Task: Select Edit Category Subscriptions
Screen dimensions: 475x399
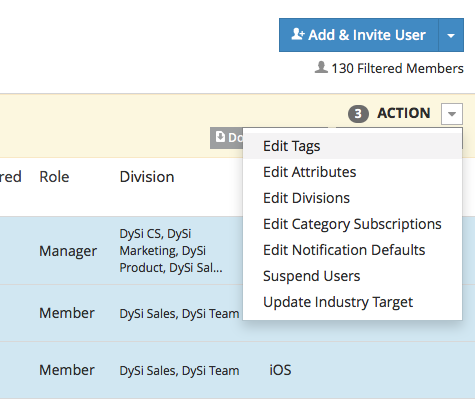Action: (x=353, y=224)
